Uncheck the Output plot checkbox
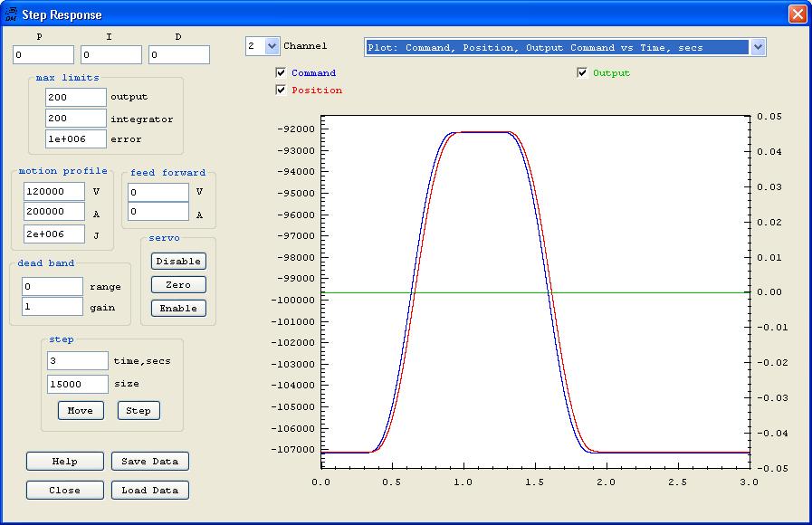This screenshot has width=812, height=525. click(582, 73)
